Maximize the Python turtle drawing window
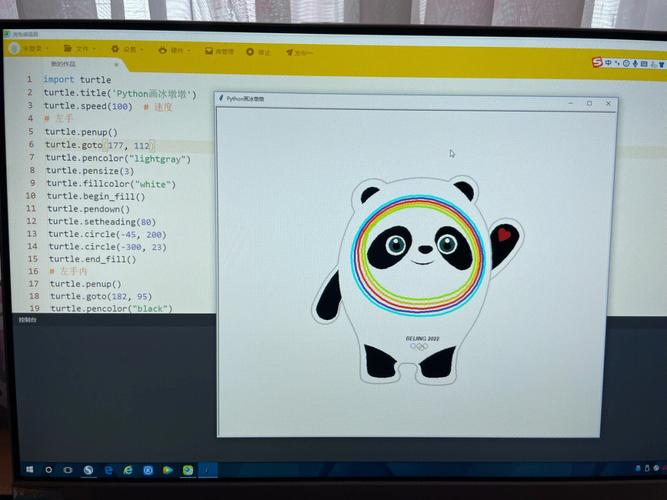 pyautogui.click(x=590, y=103)
